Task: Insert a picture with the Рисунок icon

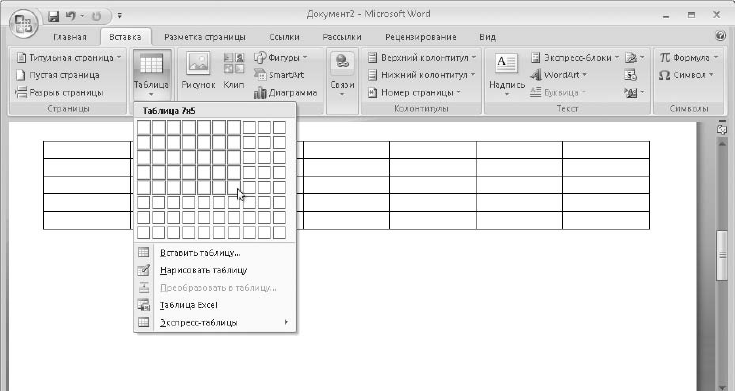Action: pos(198,71)
